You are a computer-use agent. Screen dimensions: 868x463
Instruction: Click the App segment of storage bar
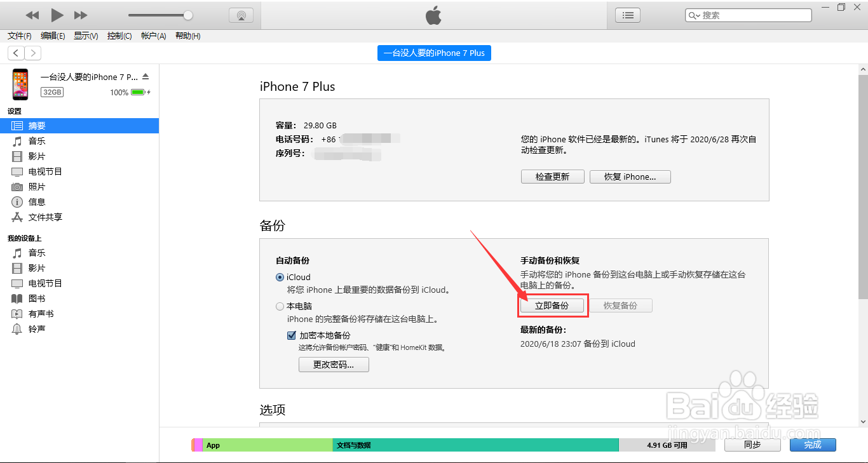[268, 445]
